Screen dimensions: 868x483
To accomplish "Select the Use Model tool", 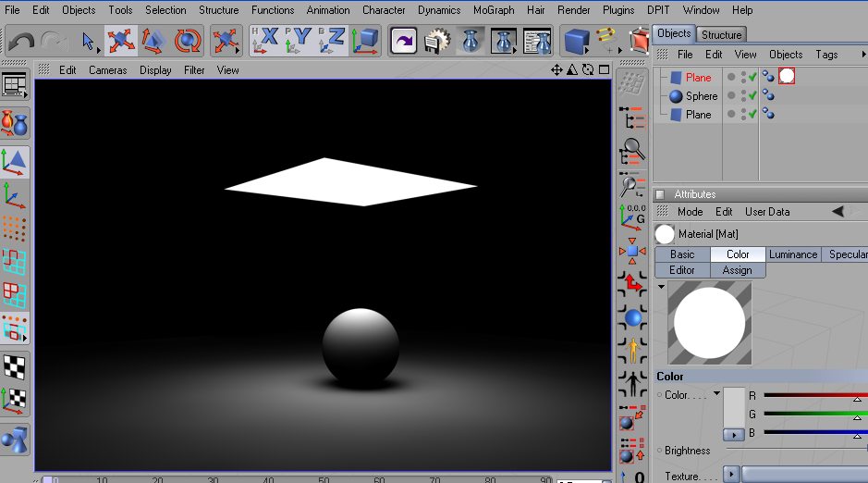I will tap(15, 162).
